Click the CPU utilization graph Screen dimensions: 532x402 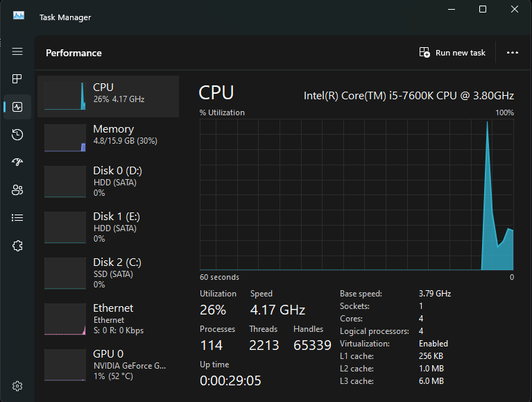[357, 194]
